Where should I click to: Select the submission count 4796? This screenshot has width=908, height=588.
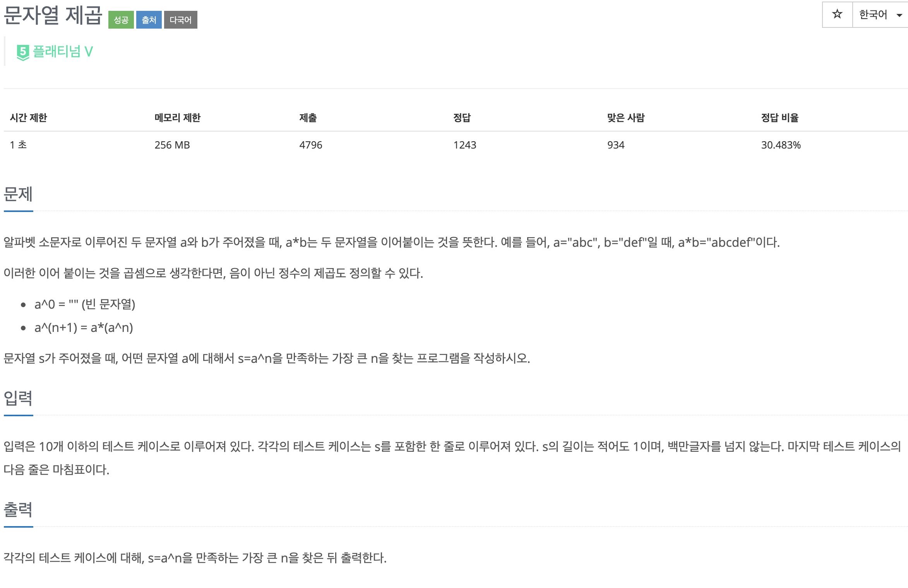pyautogui.click(x=310, y=145)
